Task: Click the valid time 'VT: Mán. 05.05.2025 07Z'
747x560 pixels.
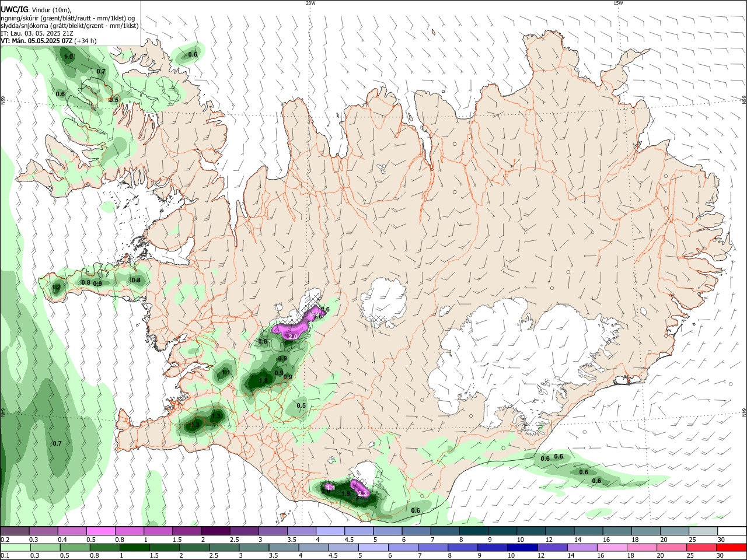Action: 37,41
